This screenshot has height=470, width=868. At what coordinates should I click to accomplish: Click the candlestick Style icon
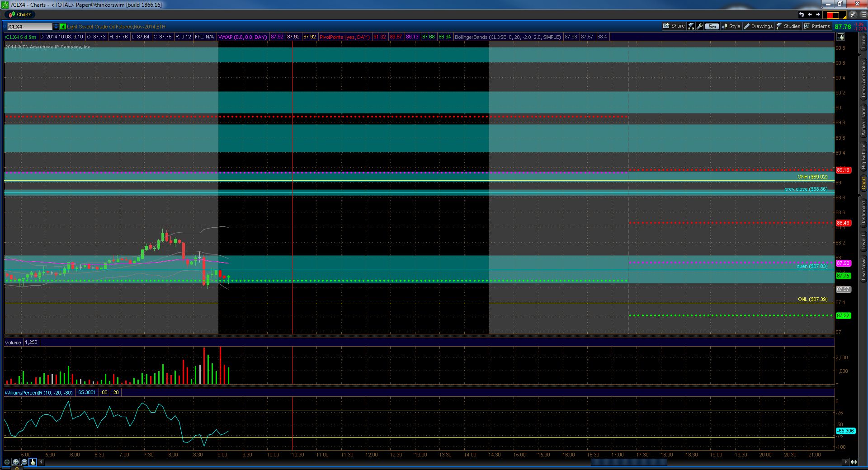click(x=725, y=26)
